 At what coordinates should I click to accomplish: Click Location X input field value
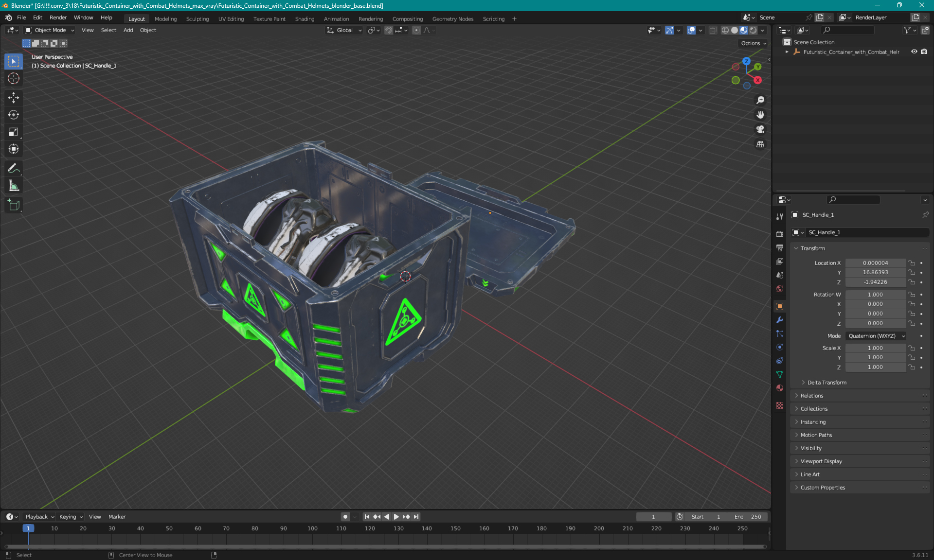(x=875, y=262)
